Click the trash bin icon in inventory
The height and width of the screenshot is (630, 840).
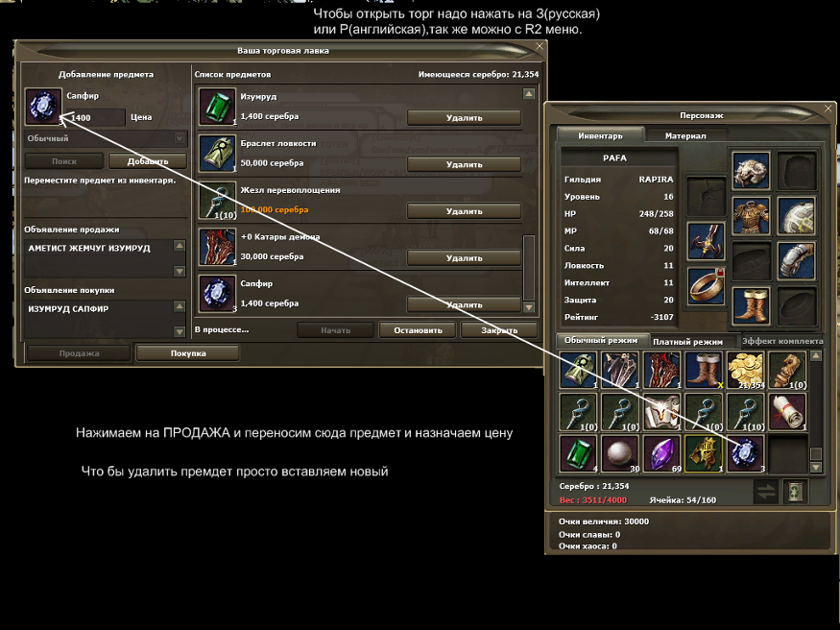coord(796,492)
